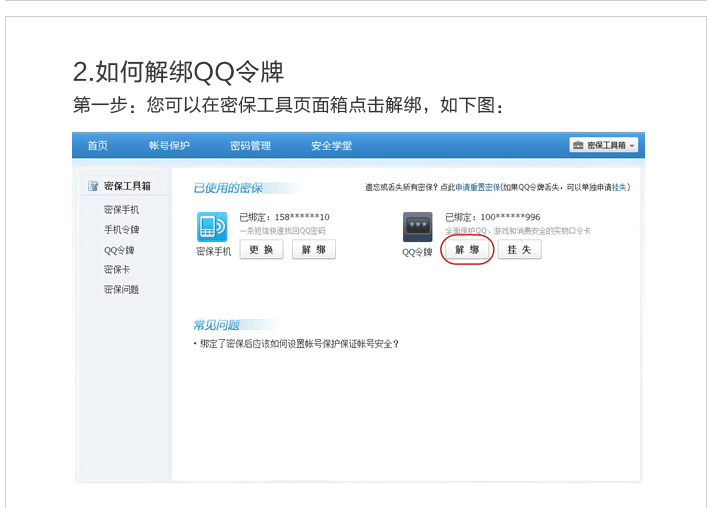Click the 更换 button for 密保手机
The width and height of the screenshot is (710, 508).
(261, 249)
